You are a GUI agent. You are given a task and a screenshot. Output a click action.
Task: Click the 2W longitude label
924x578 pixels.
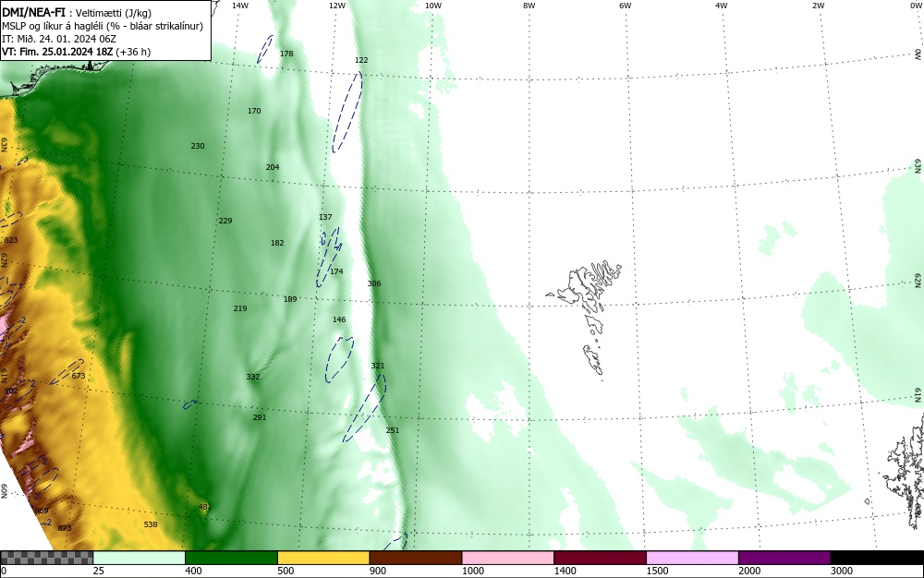818,6
